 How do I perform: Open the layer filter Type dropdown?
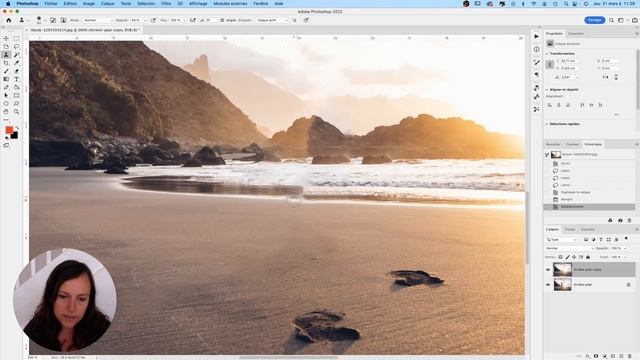point(561,240)
